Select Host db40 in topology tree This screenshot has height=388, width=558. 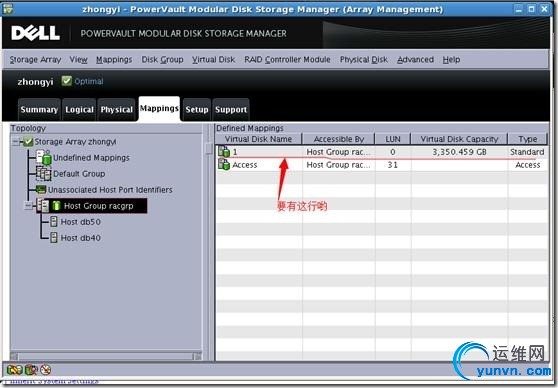pyautogui.click(x=80, y=238)
